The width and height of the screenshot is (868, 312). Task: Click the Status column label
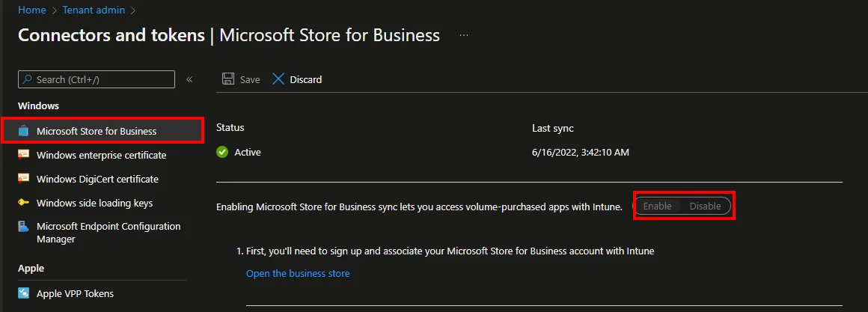pyautogui.click(x=230, y=128)
